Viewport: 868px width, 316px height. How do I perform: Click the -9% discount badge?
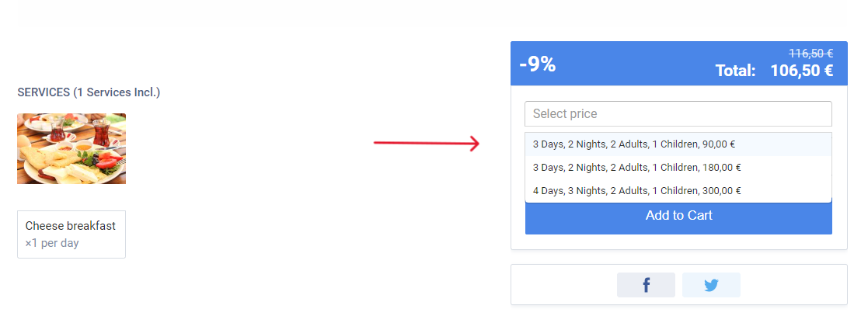tap(538, 64)
